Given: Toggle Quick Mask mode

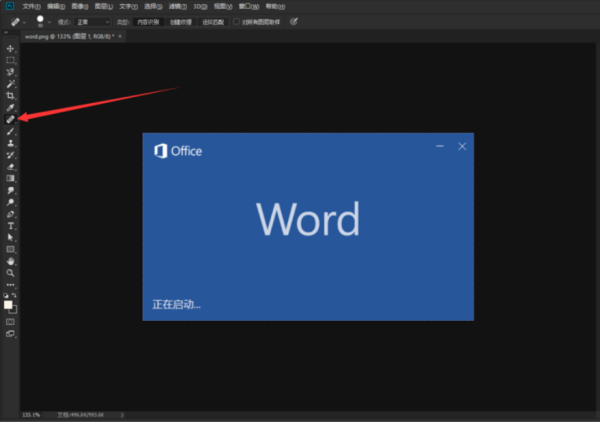Looking at the screenshot, I should point(10,322).
